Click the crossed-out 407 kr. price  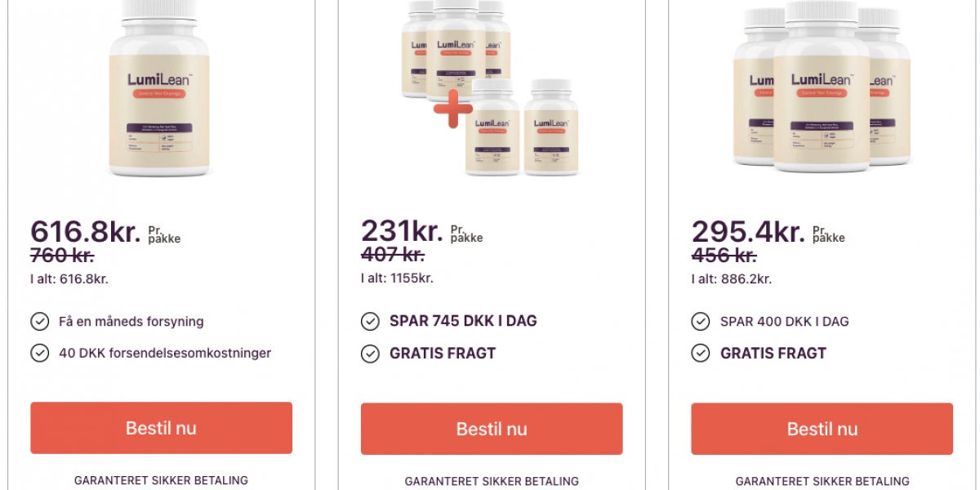[393, 256]
